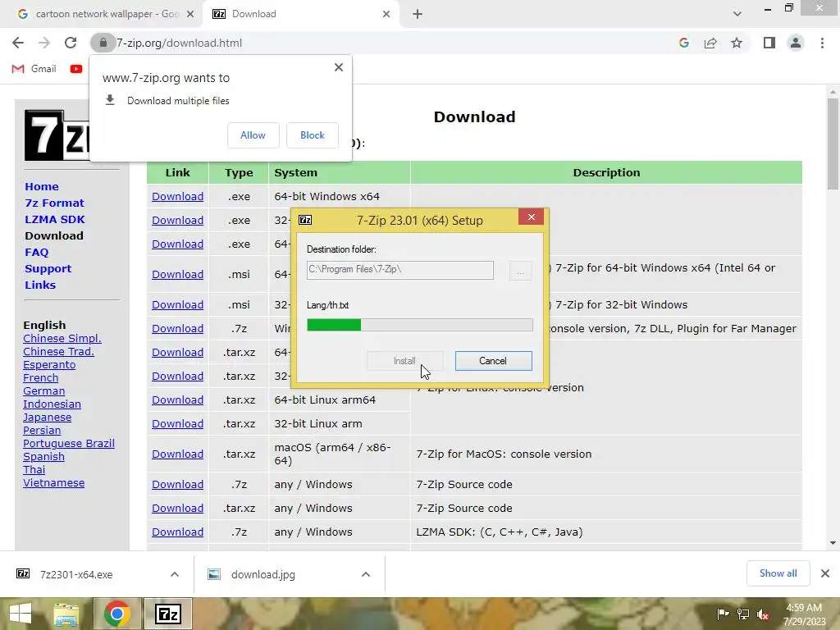Click the destination folder path field
Screen dimensions: 840x630
pyautogui.click(x=400, y=270)
